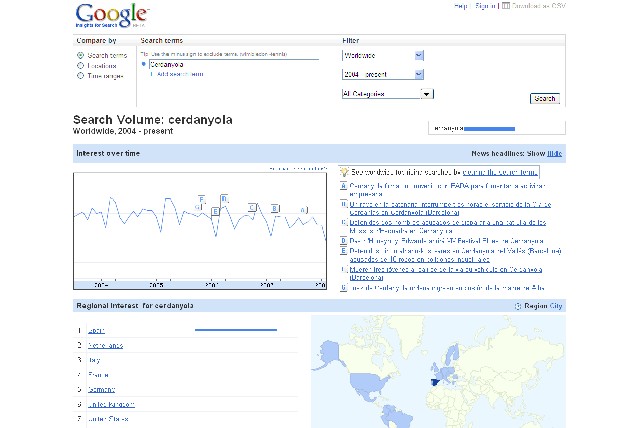The height and width of the screenshot is (428, 640).
Task: Click Spain in the regional interest list
Action: point(96,330)
